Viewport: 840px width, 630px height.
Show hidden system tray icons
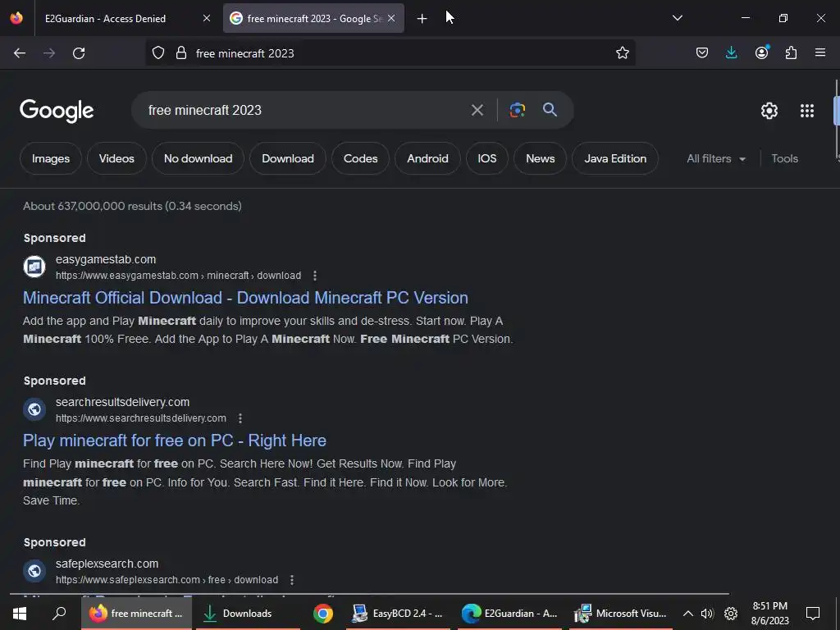click(688, 614)
